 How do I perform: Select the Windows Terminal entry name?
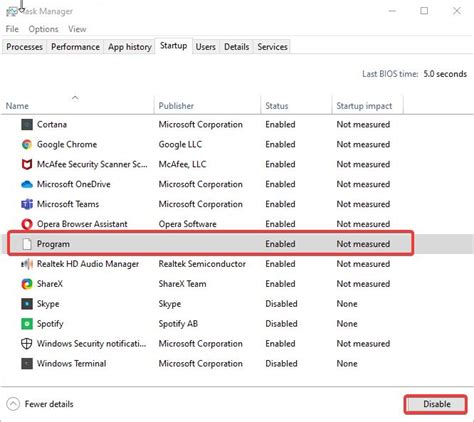pyautogui.click(x=72, y=364)
